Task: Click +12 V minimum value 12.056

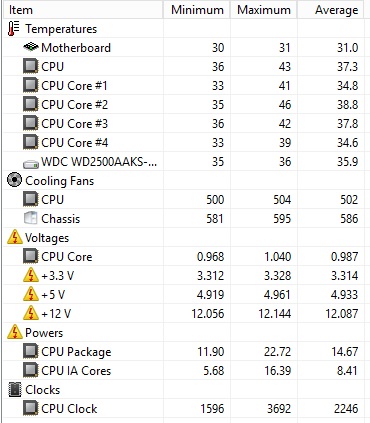Action: coord(208,314)
